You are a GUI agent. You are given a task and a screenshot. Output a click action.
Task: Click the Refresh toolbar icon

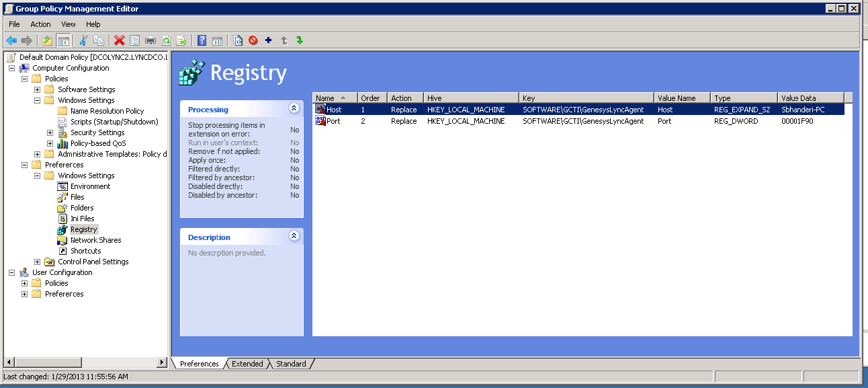pos(166,40)
